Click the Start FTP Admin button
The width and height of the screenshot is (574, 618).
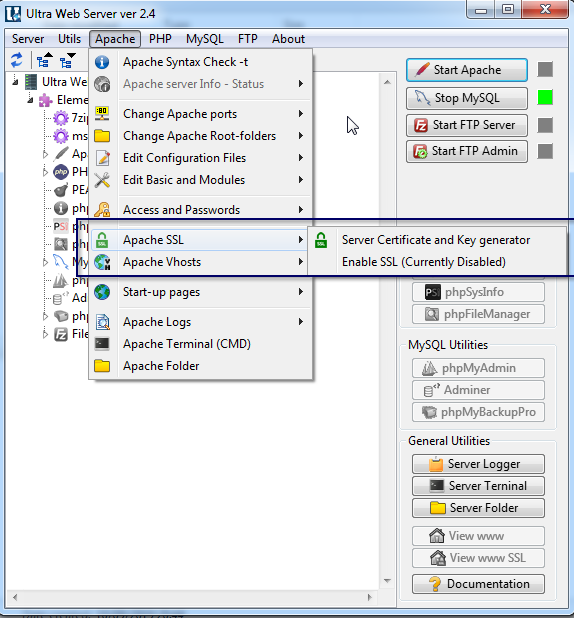(x=467, y=151)
